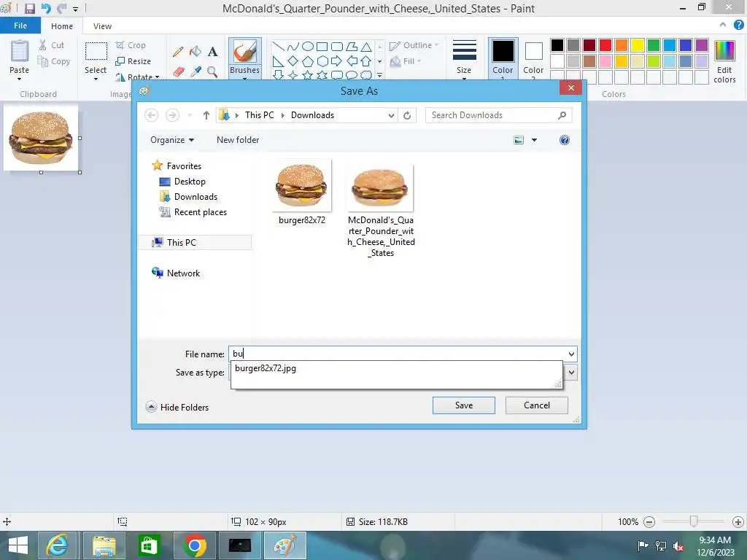
Task: Select the Pencil tool in Paint ribbon
Action: point(178,52)
